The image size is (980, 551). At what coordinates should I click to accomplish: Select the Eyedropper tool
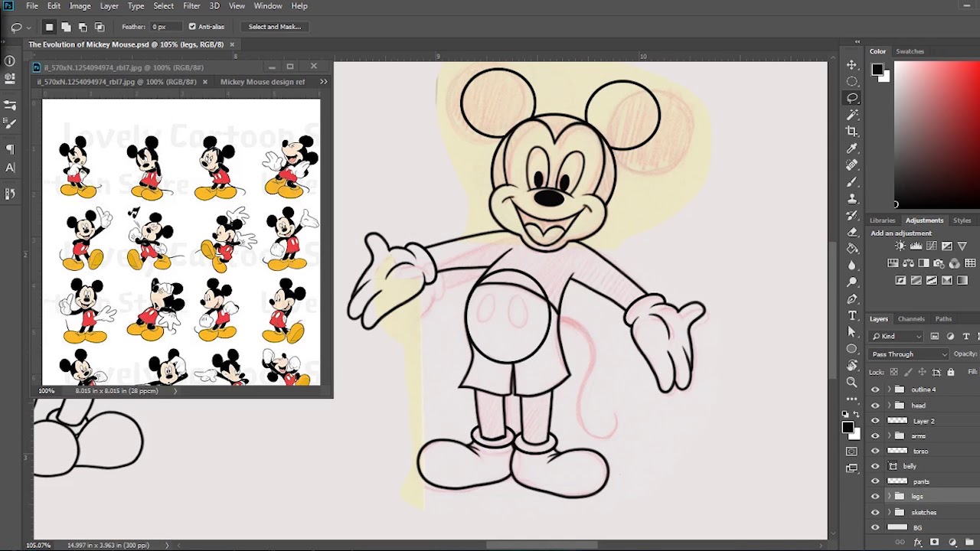pyautogui.click(x=852, y=148)
